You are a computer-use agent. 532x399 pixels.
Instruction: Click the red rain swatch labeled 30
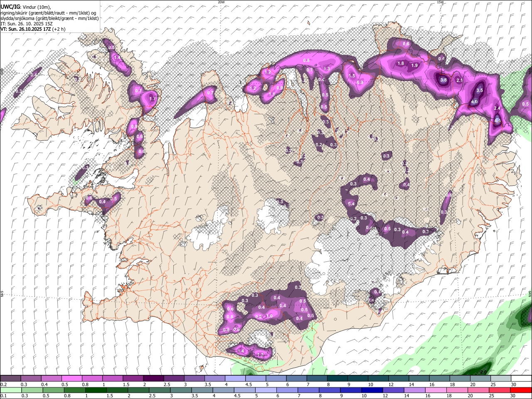(521, 390)
